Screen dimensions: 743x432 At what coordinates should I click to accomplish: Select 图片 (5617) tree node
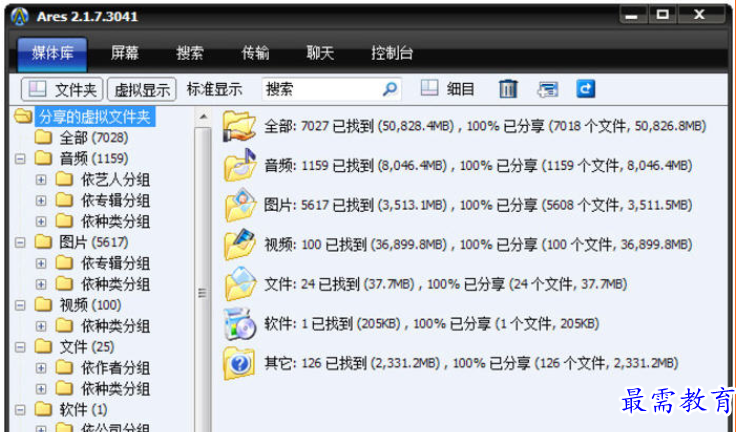tap(94, 243)
